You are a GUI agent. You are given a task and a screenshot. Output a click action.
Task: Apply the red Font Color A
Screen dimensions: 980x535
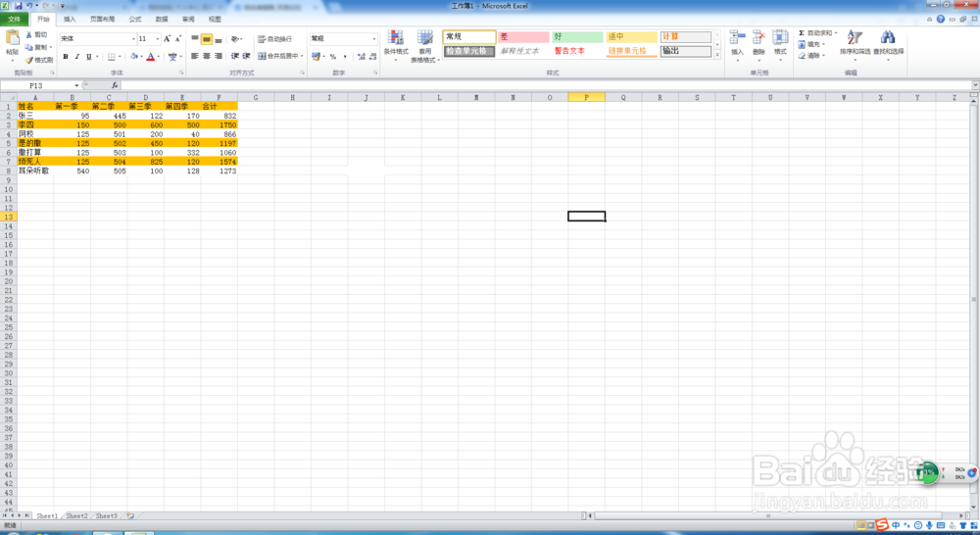coord(151,56)
